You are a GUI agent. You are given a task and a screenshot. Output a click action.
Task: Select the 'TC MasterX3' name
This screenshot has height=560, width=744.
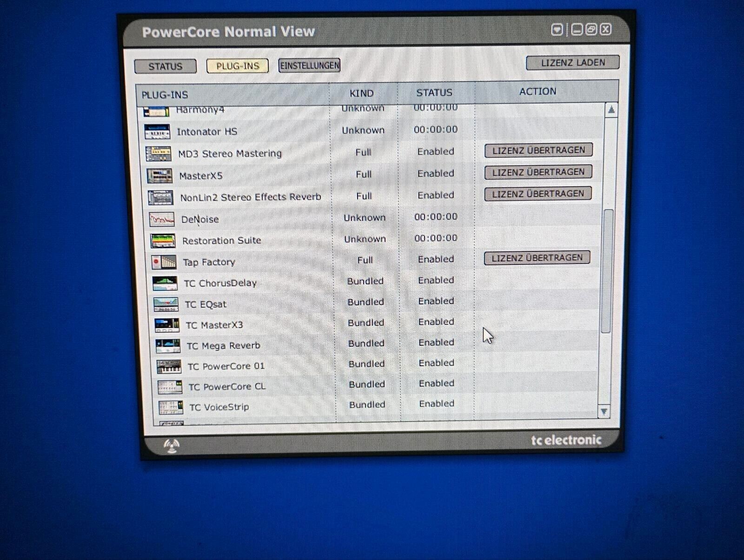(214, 325)
